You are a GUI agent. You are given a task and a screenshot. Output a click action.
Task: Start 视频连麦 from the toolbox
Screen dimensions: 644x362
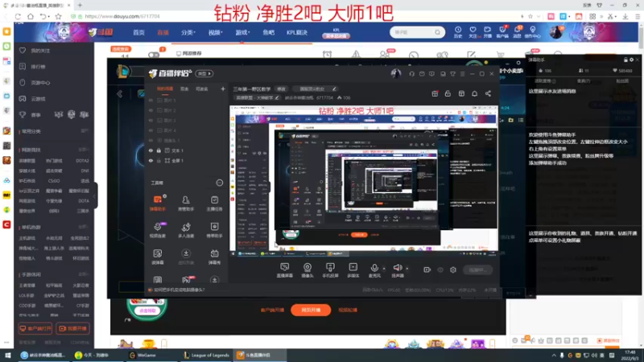[158, 230]
